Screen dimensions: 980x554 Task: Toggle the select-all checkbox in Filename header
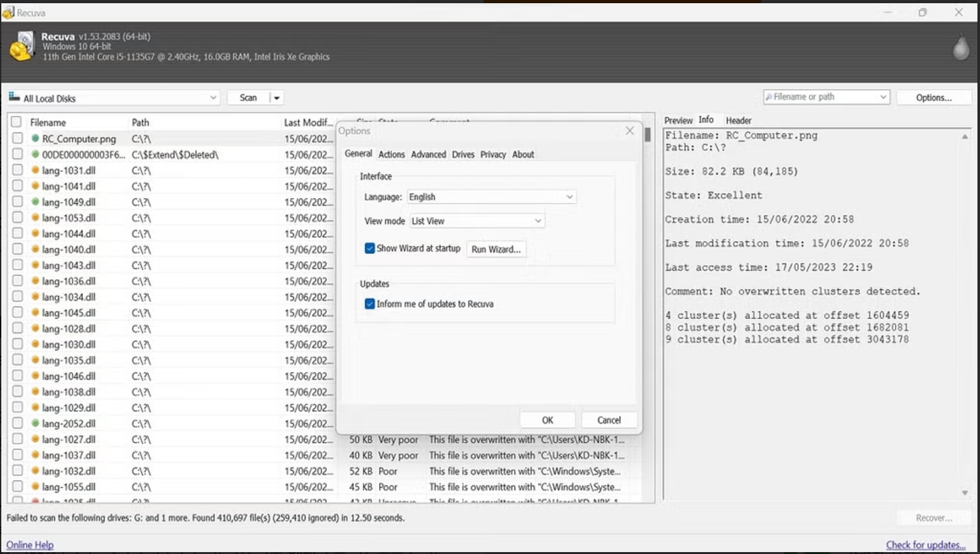(16, 122)
